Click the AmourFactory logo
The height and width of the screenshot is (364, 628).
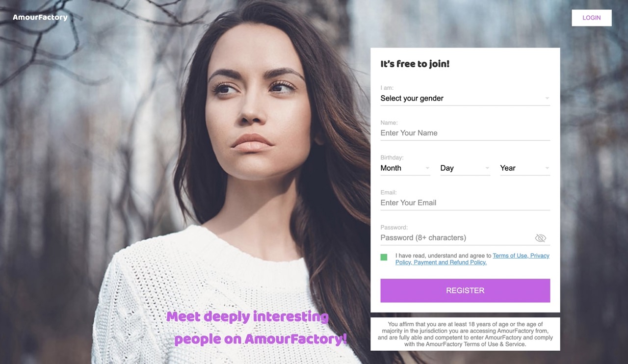pos(40,17)
